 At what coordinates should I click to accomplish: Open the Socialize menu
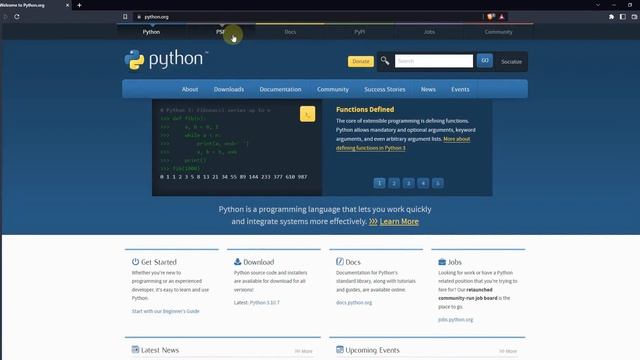(511, 62)
